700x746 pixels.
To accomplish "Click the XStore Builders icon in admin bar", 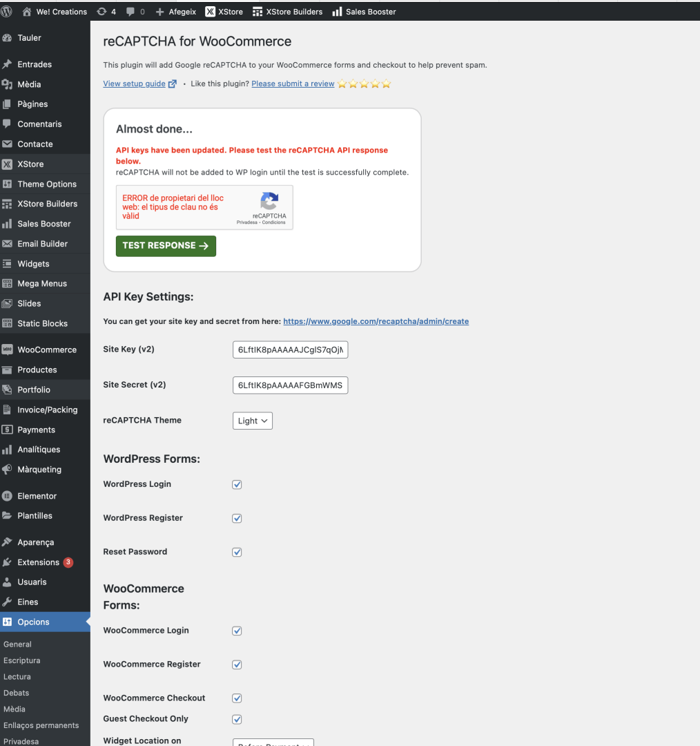I will coord(257,12).
